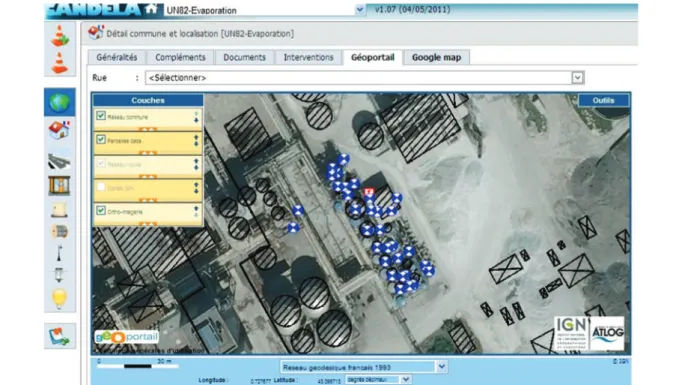
Task: Open the house with French flag icon
Action: pyautogui.click(x=59, y=130)
